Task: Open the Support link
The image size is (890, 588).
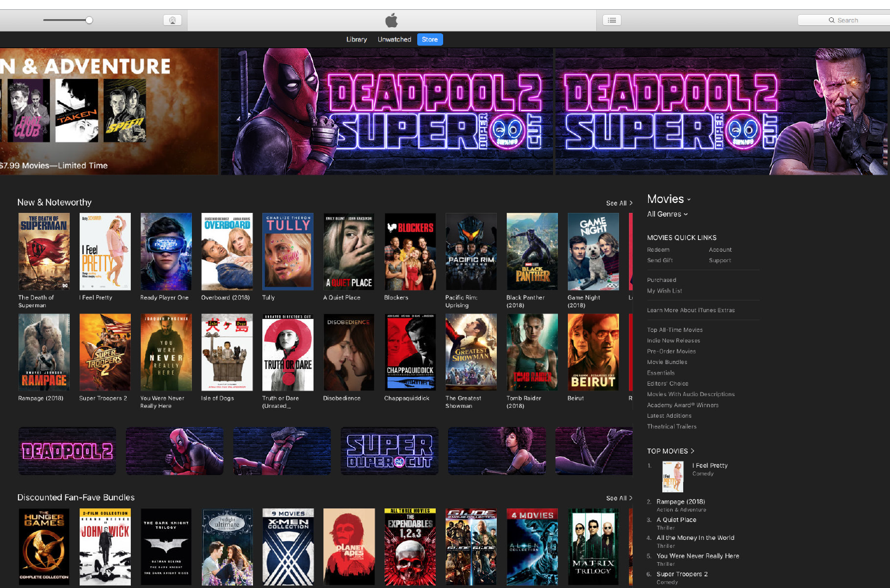Action: pos(720,260)
